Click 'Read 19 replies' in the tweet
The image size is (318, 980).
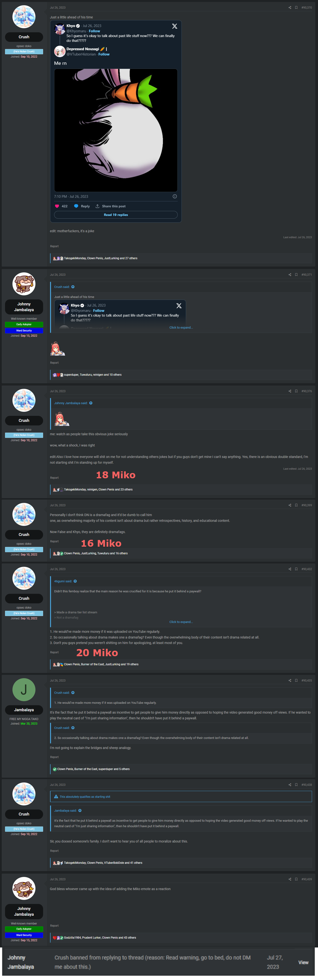tap(116, 215)
